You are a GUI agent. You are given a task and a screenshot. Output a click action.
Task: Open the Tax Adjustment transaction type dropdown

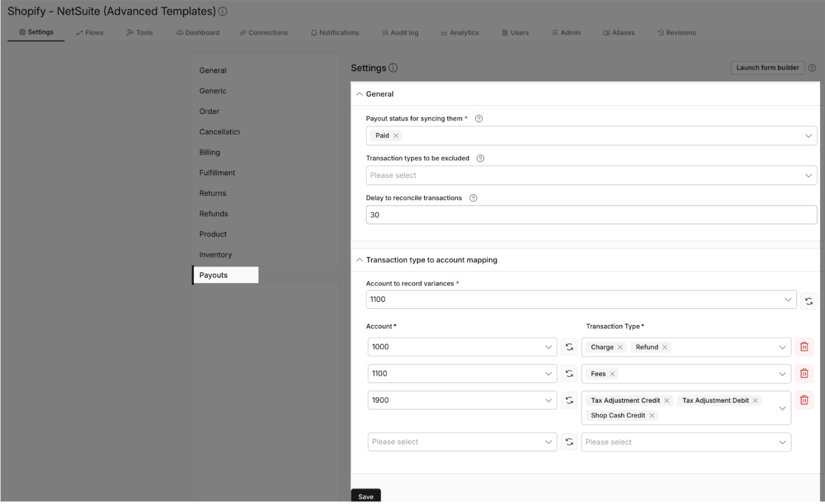686,408
